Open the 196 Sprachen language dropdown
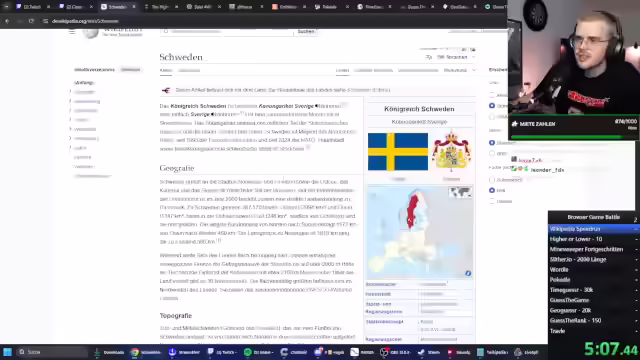 pos(451,57)
